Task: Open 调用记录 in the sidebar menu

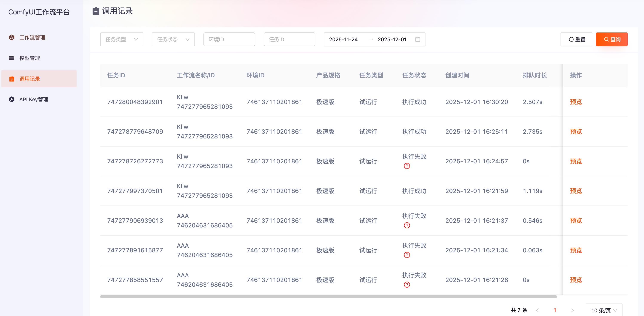Action: click(x=29, y=79)
